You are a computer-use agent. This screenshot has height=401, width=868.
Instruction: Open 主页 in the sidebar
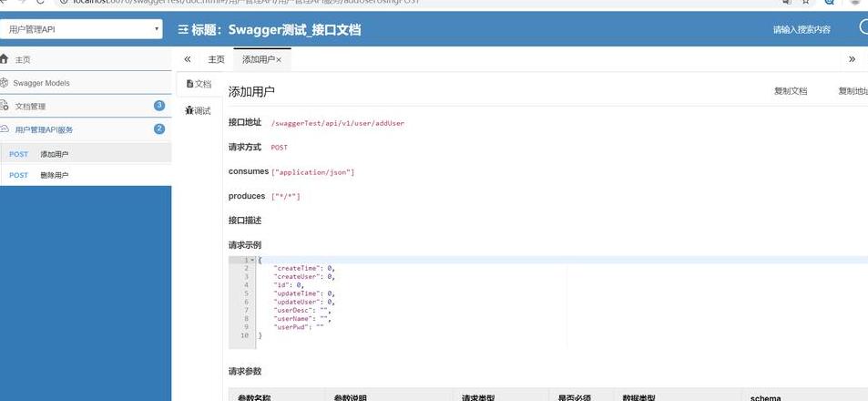(x=86, y=59)
